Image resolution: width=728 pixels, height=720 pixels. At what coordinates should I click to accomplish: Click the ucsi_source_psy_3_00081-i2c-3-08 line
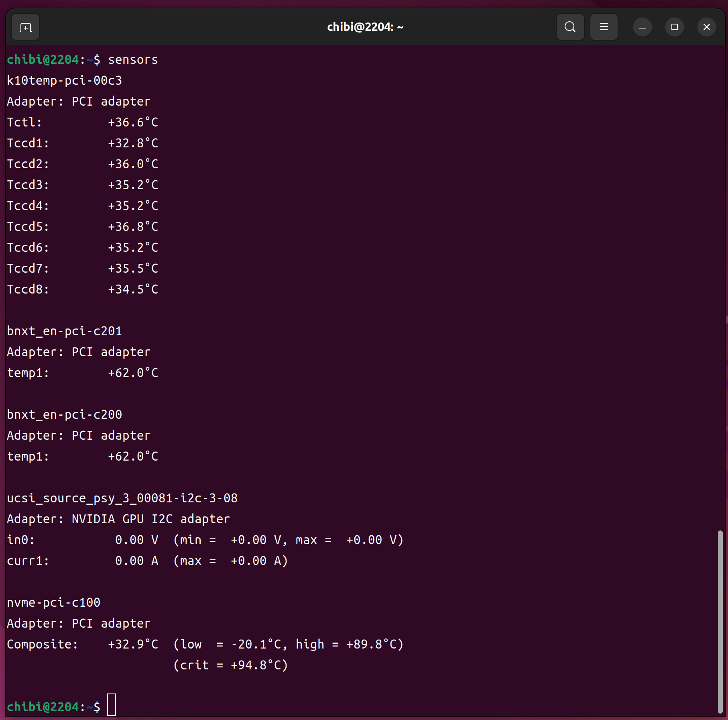(122, 498)
